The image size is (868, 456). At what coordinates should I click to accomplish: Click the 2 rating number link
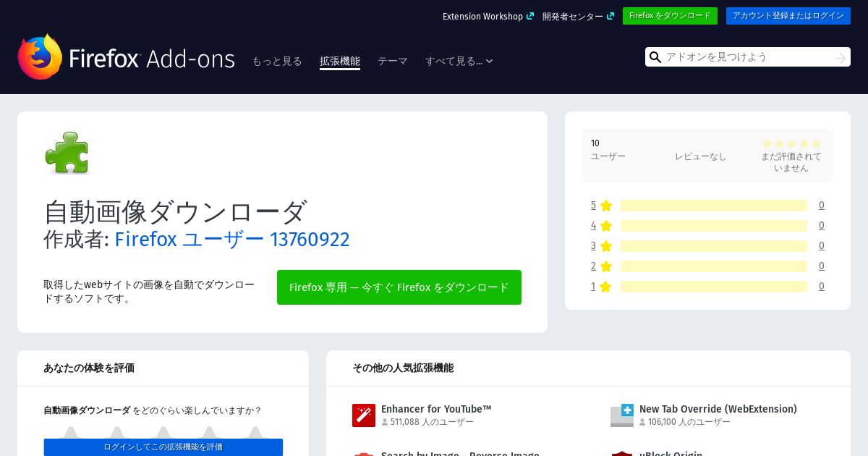(x=593, y=266)
